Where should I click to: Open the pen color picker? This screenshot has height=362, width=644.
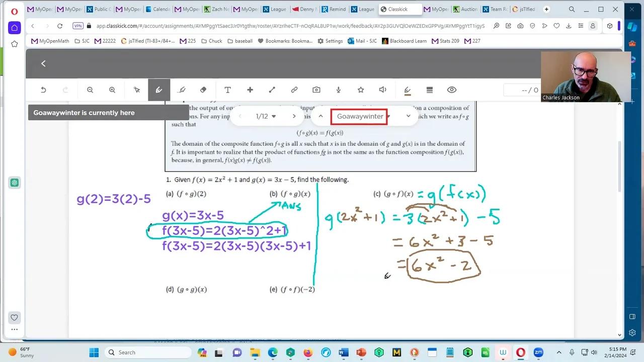tap(408, 90)
